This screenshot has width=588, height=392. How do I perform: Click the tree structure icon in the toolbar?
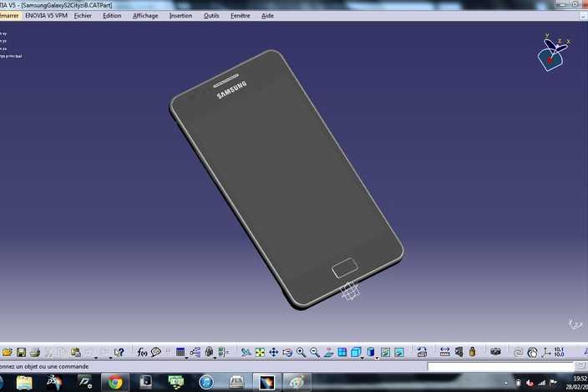(x=195, y=352)
